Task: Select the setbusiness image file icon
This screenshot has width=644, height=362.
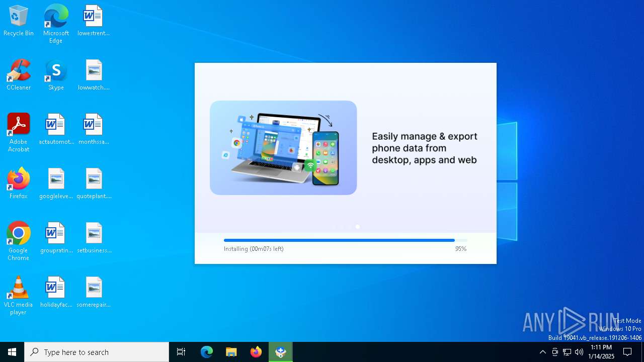Action: tap(94, 238)
